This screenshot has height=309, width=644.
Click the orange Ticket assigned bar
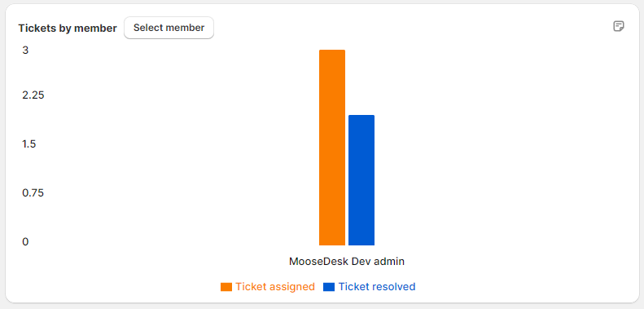332,148
